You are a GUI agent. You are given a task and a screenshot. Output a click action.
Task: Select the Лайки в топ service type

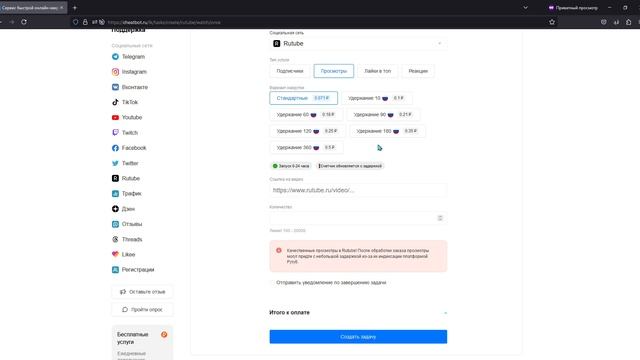[x=378, y=71]
